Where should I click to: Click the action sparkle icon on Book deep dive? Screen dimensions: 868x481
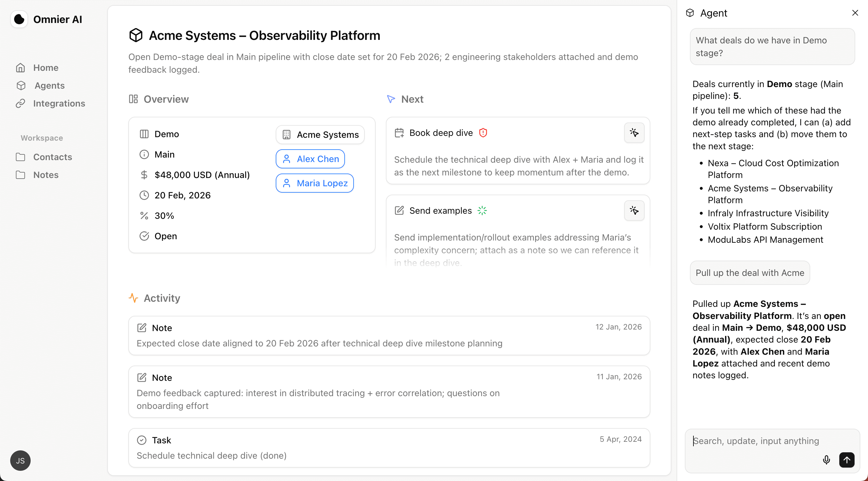[x=634, y=133]
